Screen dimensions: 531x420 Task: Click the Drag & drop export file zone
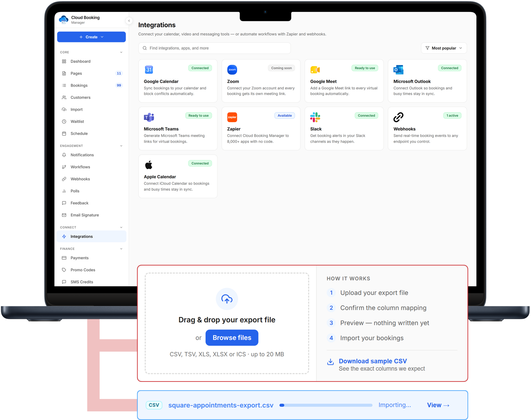click(227, 323)
